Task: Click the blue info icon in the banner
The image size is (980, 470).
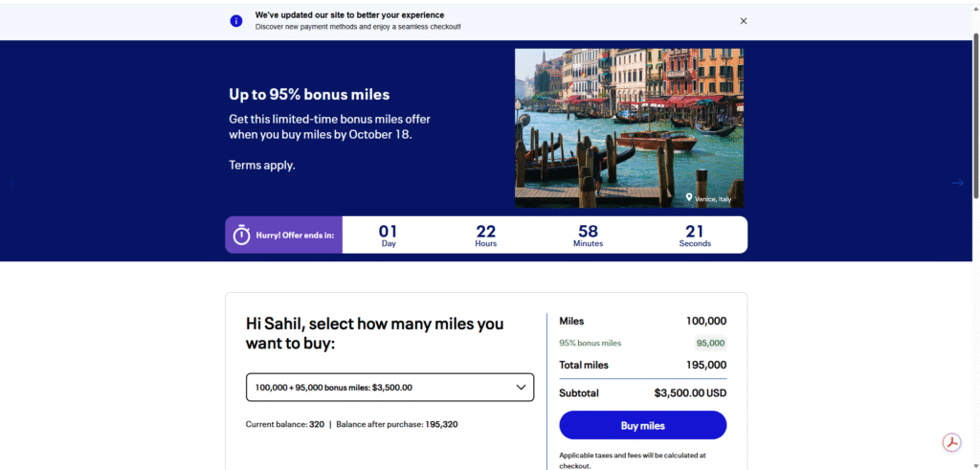Action: [236, 21]
